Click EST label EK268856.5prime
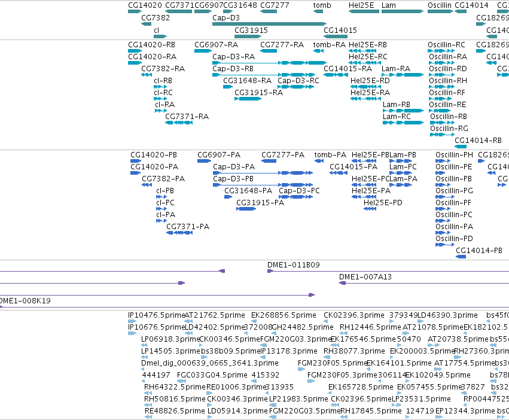The width and height of the screenshot is (509, 420). [284, 315]
